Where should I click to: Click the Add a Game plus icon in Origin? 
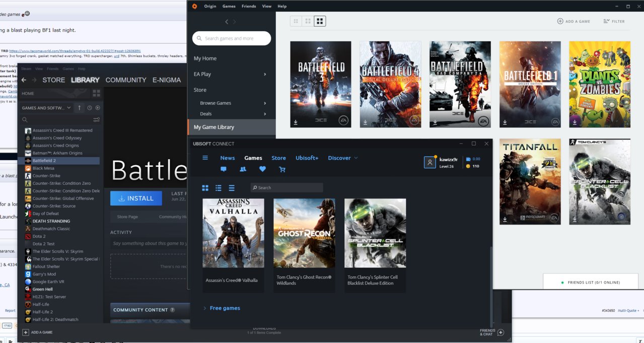click(x=560, y=21)
